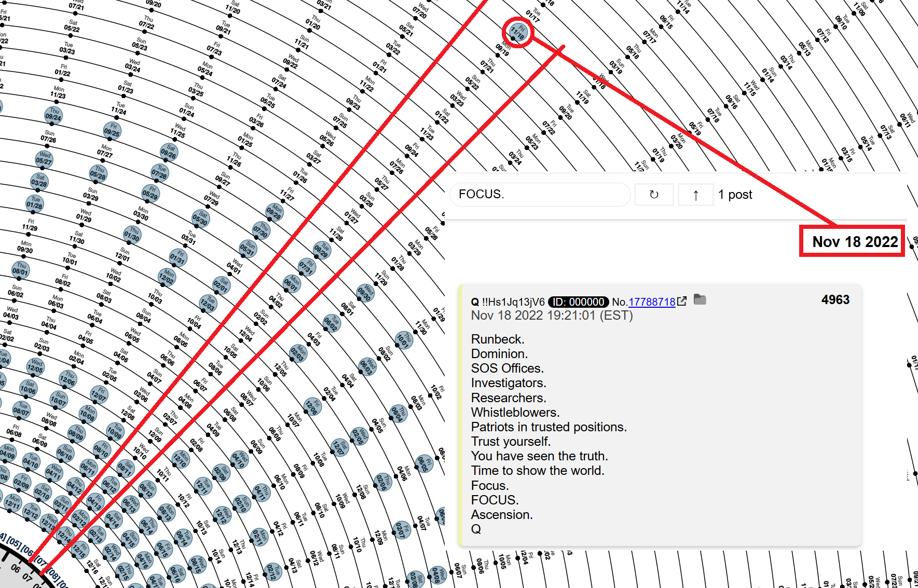Select the Thu 10/01 highlighted marker
918x588 pixels.
[404, 339]
